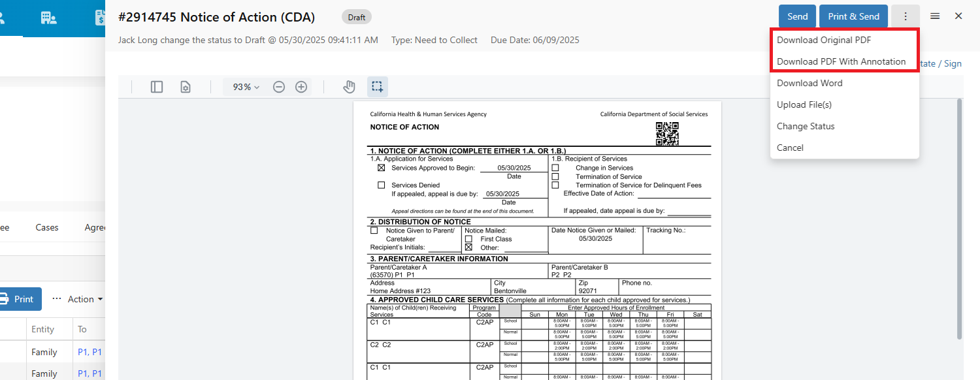Choose Cancel in the dropdown menu

(845, 148)
